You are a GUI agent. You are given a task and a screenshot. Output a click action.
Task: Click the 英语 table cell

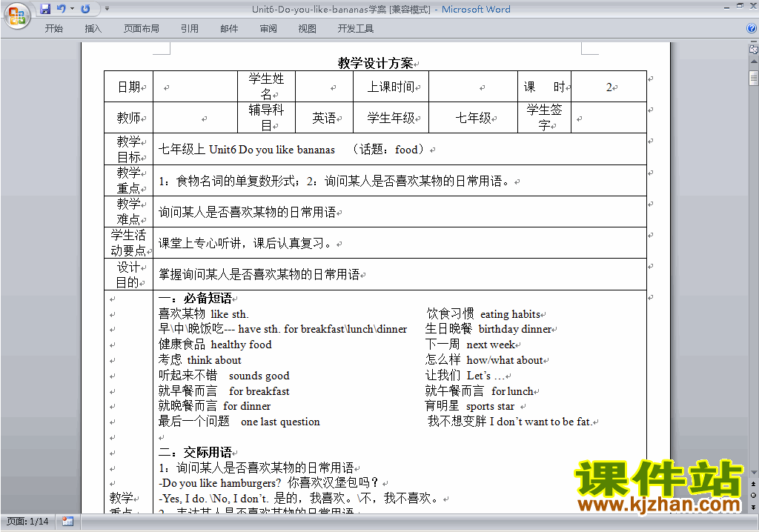[x=324, y=118]
